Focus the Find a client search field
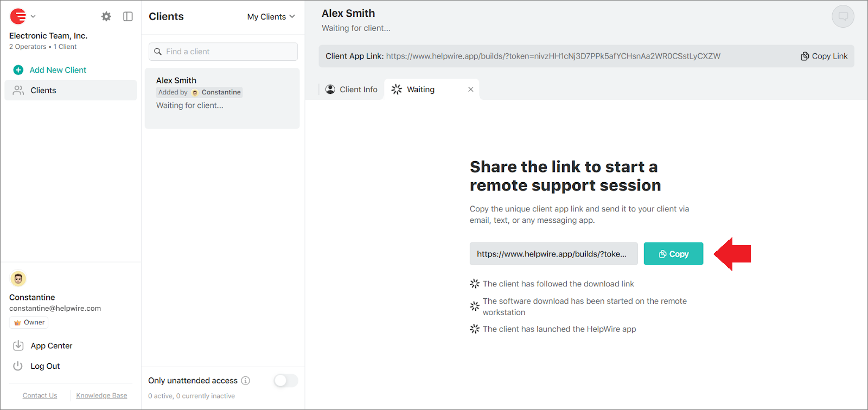The width and height of the screenshot is (868, 410). [x=223, y=52]
